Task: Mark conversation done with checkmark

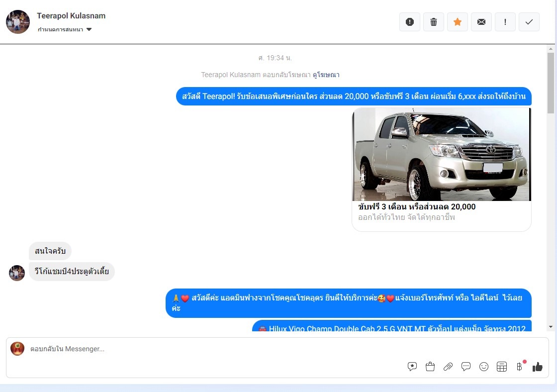Action: click(529, 22)
